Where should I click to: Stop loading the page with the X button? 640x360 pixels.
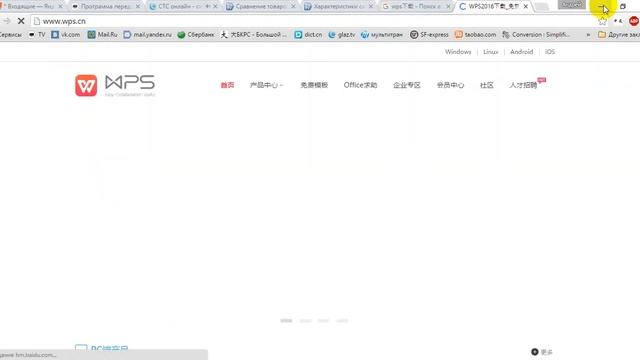(x=21, y=21)
